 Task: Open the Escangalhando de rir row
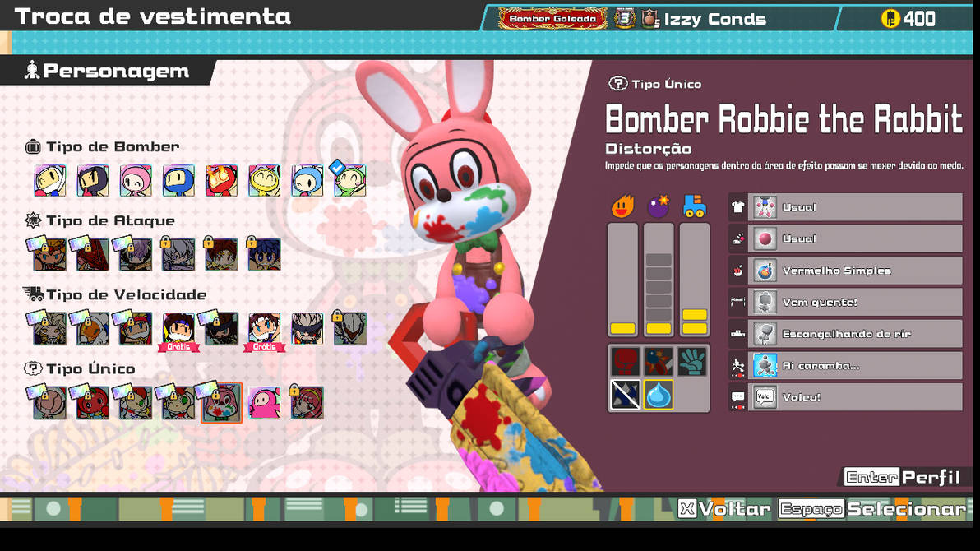[846, 334]
